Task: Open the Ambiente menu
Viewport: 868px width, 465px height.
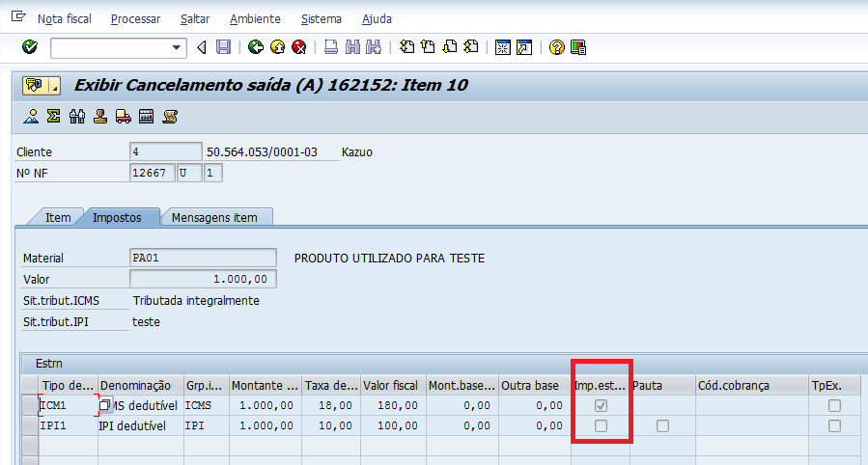Action: [255, 19]
